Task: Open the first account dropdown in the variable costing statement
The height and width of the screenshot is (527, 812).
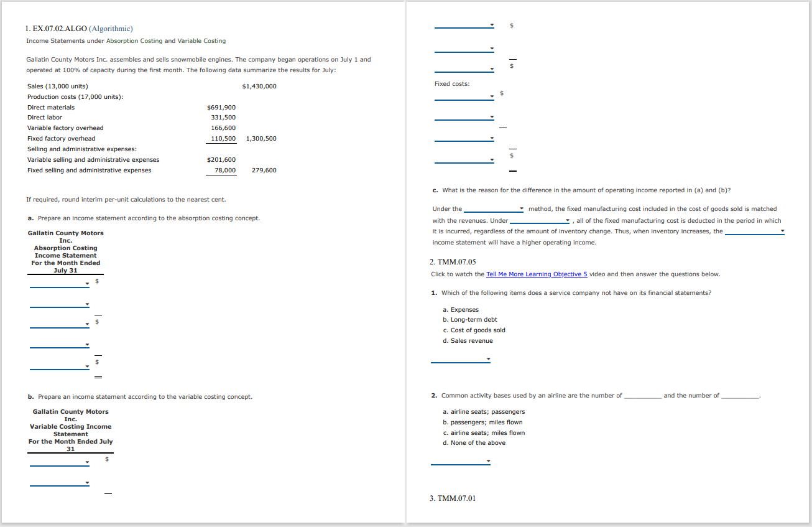Action: pos(59,462)
